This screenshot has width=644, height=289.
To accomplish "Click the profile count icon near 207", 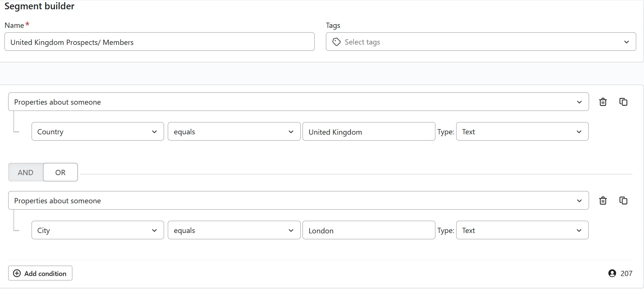I will click(612, 273).
